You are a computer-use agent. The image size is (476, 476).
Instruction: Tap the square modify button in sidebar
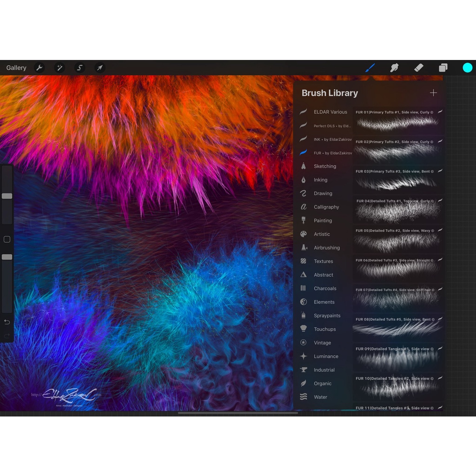click(7, 239)
